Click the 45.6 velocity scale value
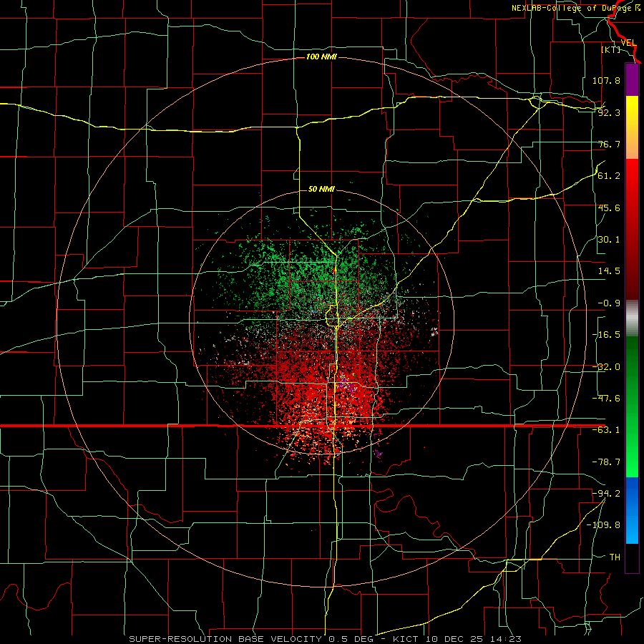Image resolution: width=644 pixels, height=644 pixels. tap(609, 208)
